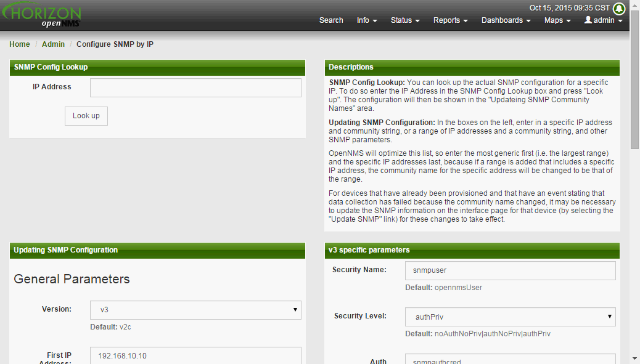Open the SNMP Version dropdown
This screenshot has height=364, width=640.
[x=195, y=310]
